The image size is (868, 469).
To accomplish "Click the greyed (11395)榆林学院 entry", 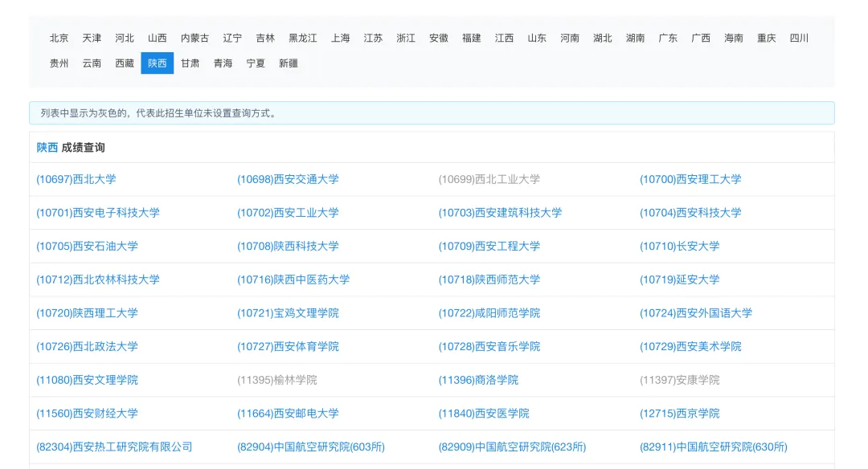I will click(x=276, y=380).
